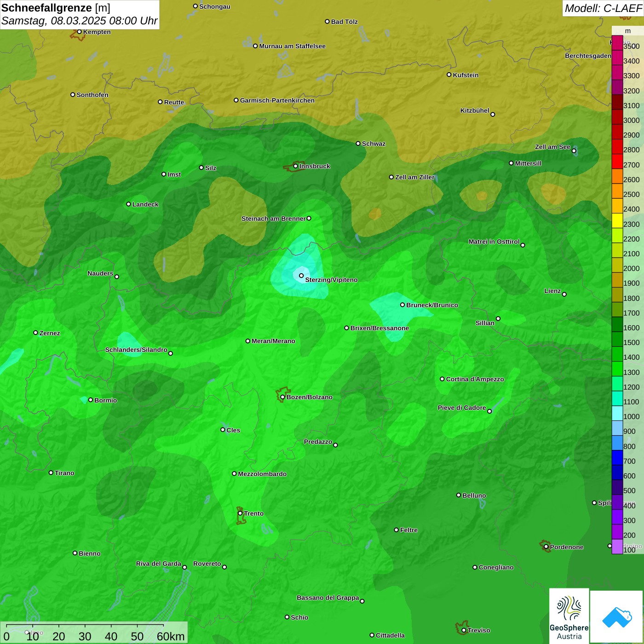Image resolution: width=644 pixels, height=644 pixels.
Task: Click the Cortina d'Ampezzo location dot
Action: (x=442, y=379)
